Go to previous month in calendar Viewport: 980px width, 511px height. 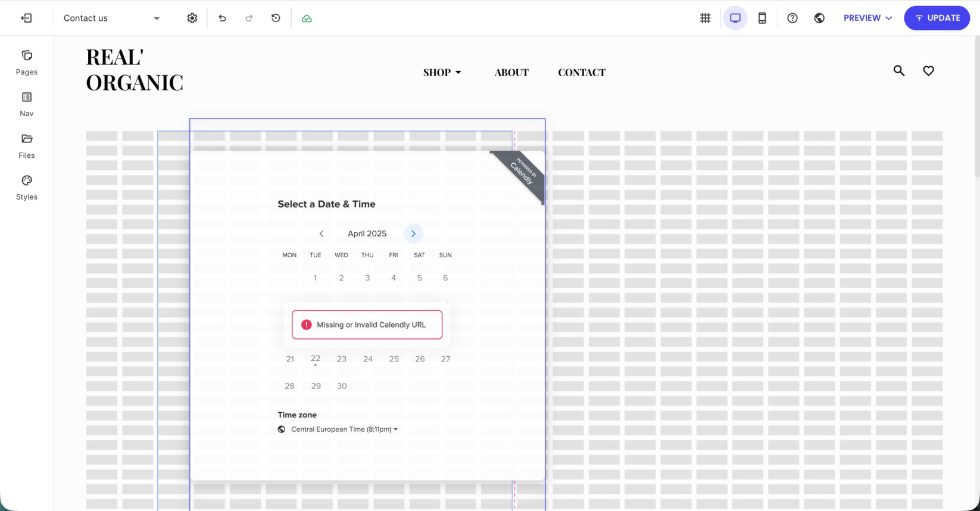click(x=322, y=233)
